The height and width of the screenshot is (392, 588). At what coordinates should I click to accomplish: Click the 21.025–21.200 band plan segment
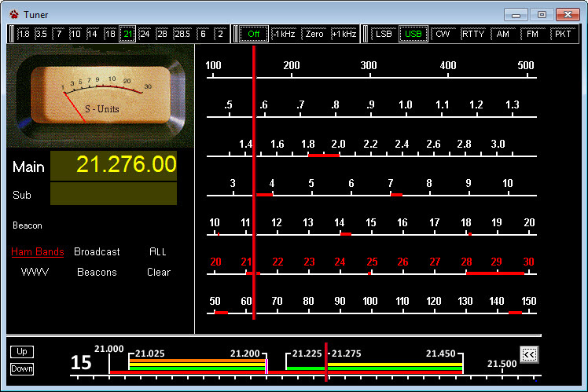coord(197,365)
